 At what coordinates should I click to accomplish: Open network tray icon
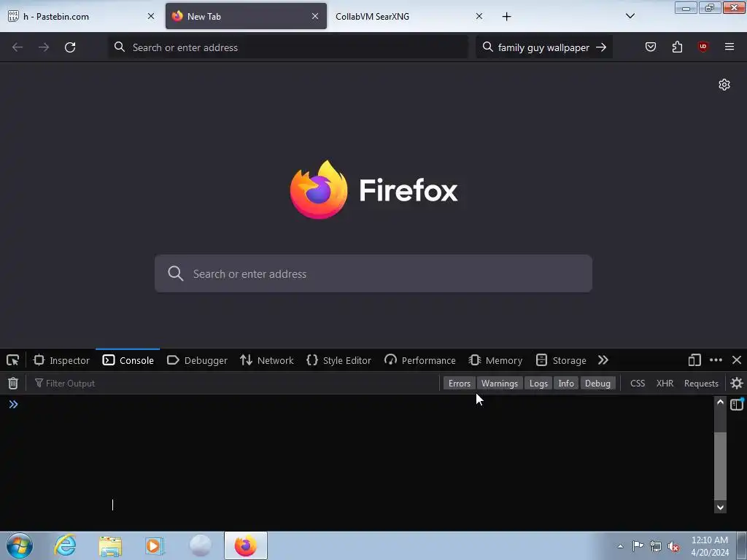click(656, 547)
